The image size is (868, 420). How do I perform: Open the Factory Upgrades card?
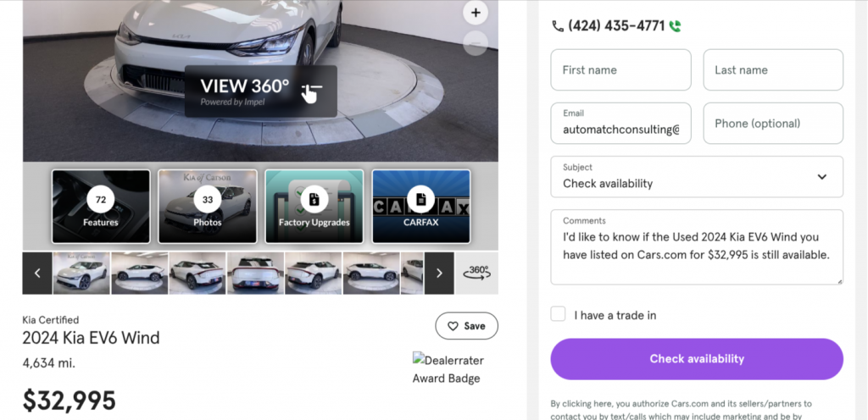coord(314,206)
